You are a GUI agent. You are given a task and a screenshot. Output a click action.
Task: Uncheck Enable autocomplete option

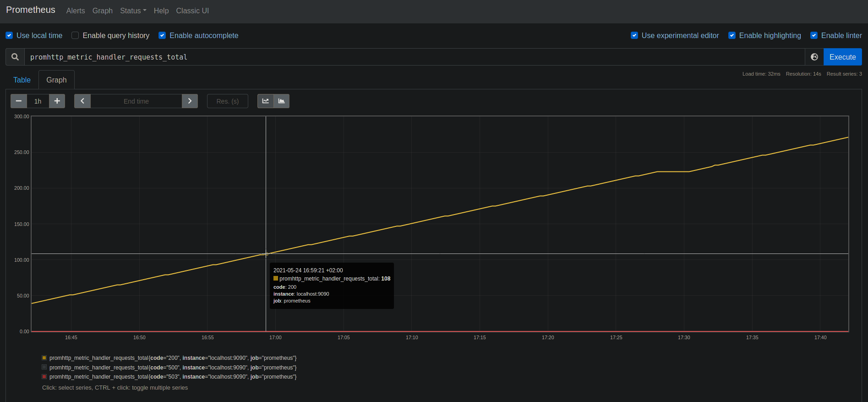162,36
